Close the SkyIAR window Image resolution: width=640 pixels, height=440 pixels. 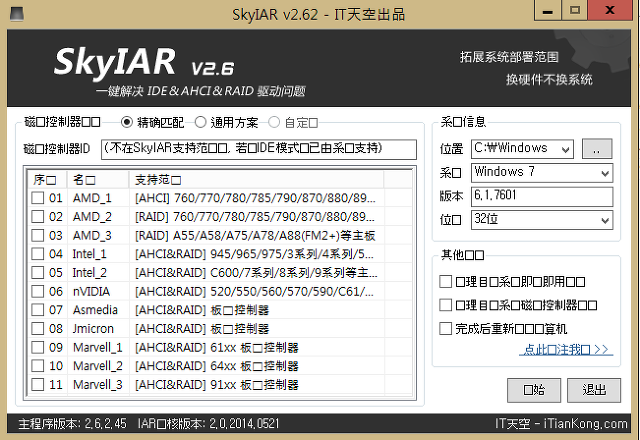click(610, 10)
